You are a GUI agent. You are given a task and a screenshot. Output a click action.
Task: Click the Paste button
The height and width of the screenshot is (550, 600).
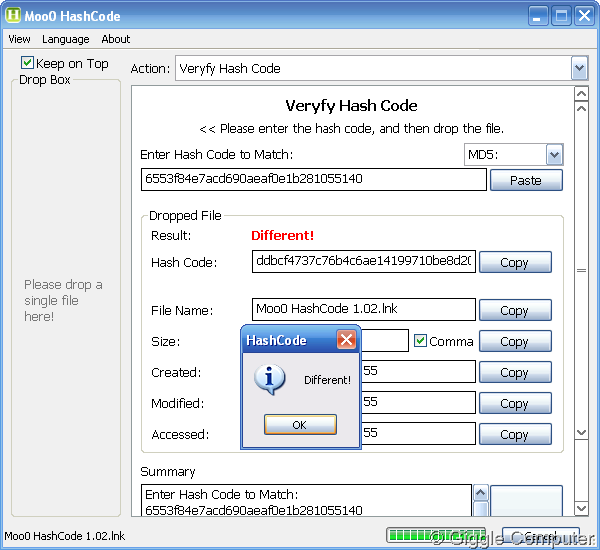[526, 180]
